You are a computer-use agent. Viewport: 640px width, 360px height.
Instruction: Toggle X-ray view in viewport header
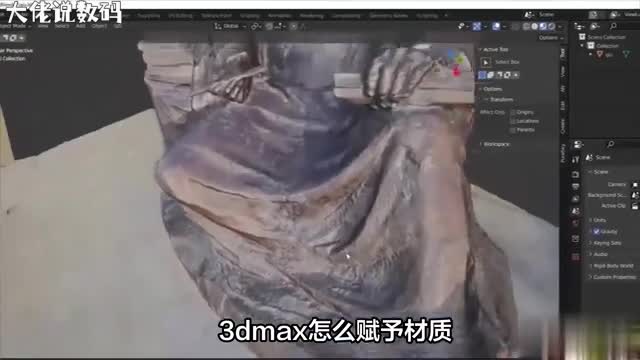coord(515,26)
